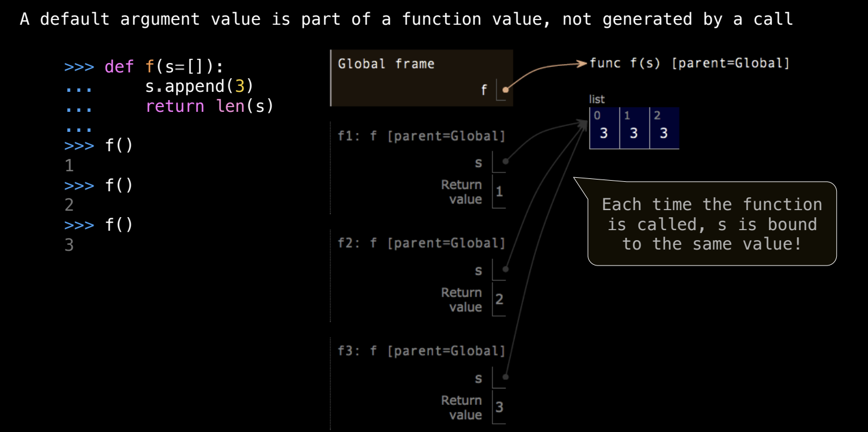Click list cell at index 0
The height and width of the screenshot is (432, 868).
(604, 128)
